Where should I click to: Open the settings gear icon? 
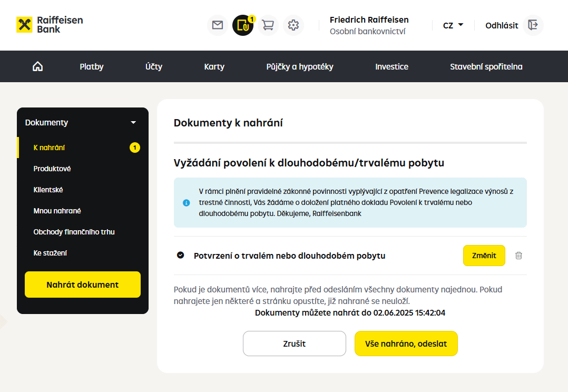tap(293, 25)
